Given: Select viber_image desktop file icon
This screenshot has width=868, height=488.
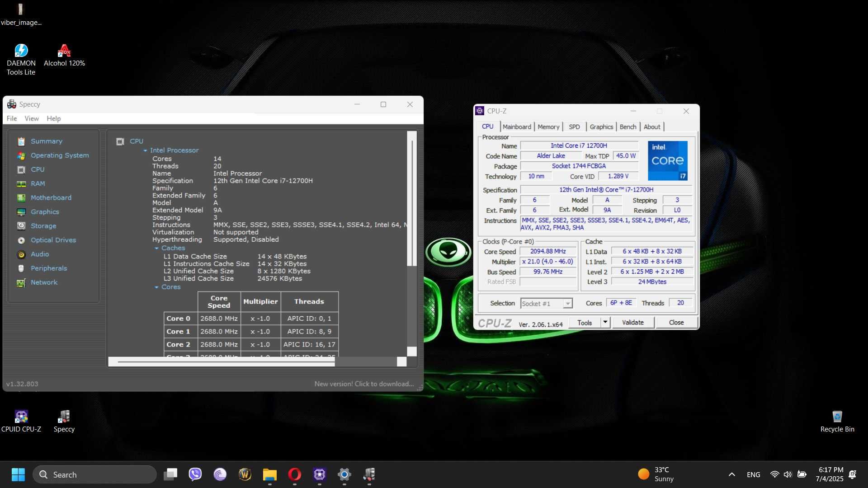Looking at the screenshot, I should pos(21,14).
